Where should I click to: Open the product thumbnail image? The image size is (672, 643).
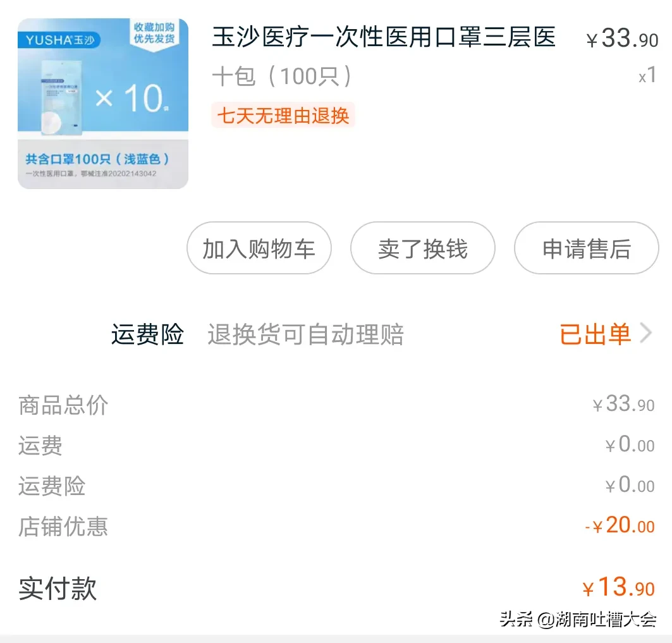coord(102,104)
